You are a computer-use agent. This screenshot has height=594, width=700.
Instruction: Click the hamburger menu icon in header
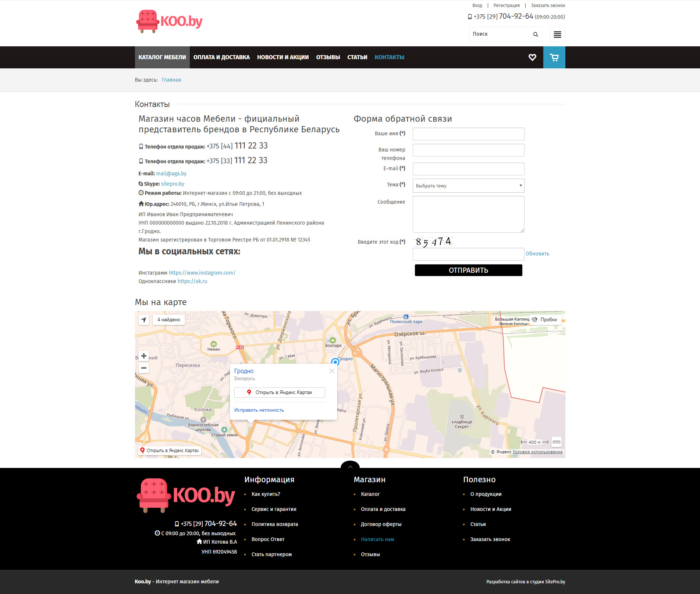(557, 34)
